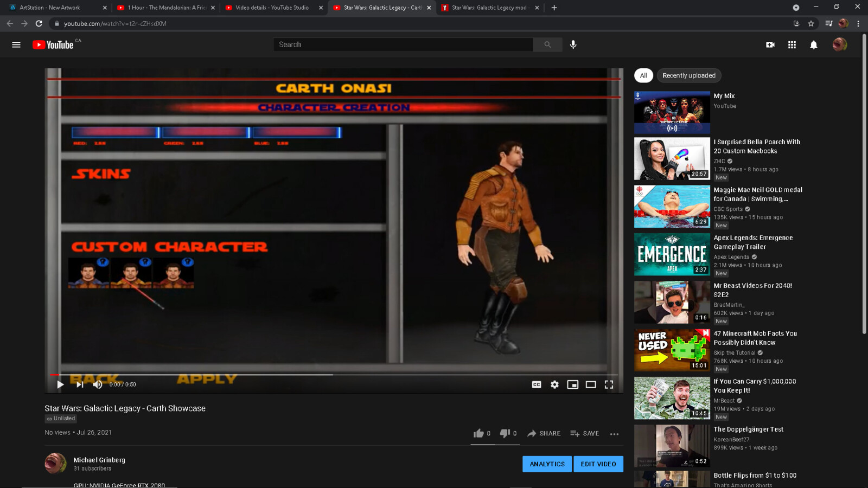Viewport: 868px width, 488px height.
Task: Open the YouTube guide hamburger menu
Action: [x=16, y=44]
